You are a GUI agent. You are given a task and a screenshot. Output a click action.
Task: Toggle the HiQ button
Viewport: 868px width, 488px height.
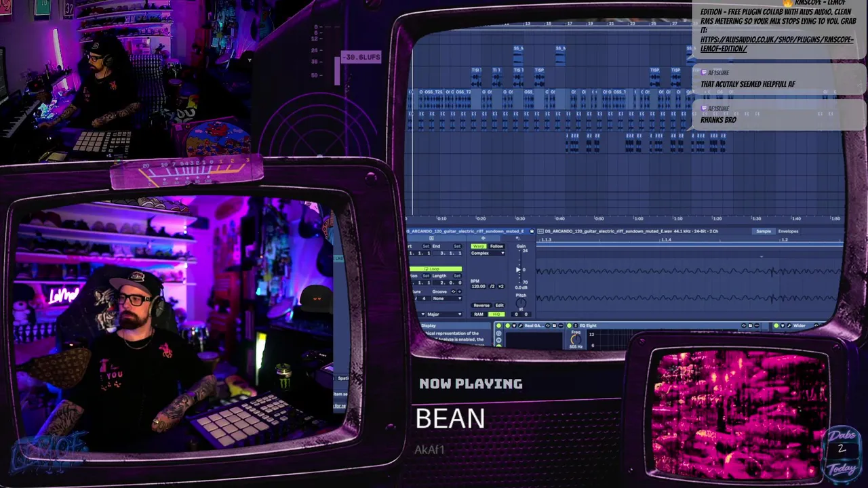pos(496,314)
